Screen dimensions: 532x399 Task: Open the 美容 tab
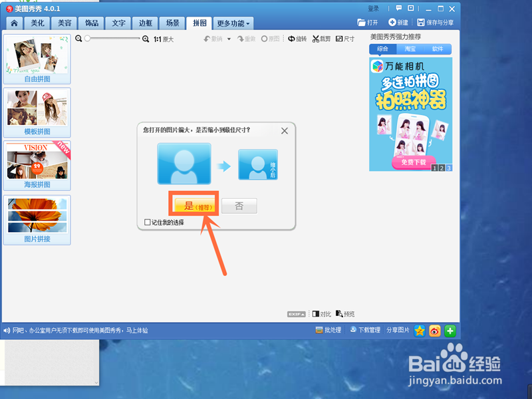click(65, 23)
